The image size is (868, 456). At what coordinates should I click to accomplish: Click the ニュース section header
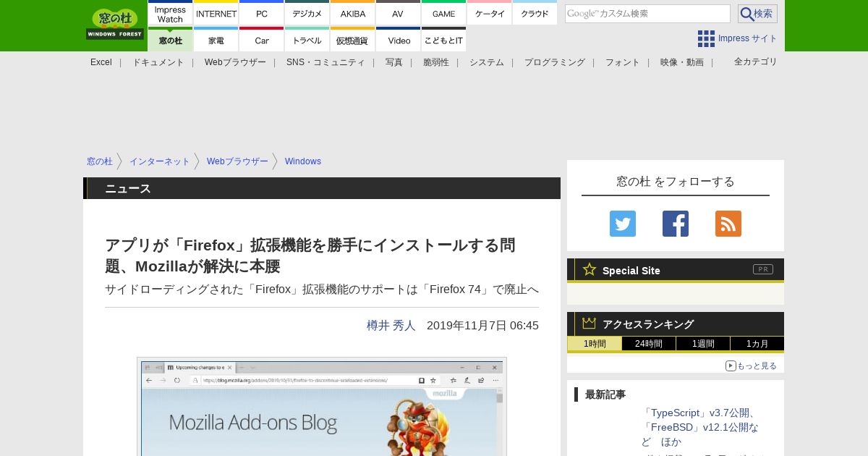(322, 188)
